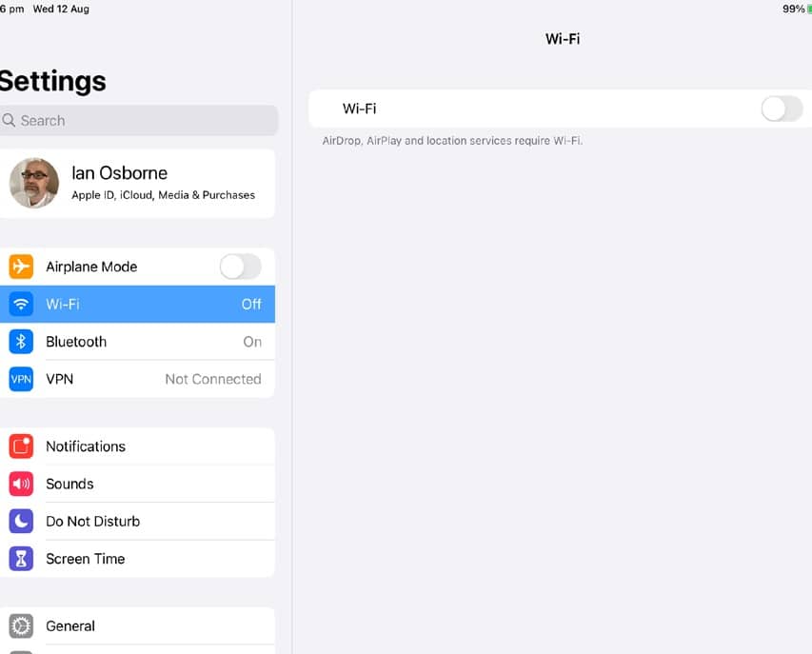This screenshot has height=654, width=812.
Task: Open Bluetooth settings showing On
Action: (x=137, y=342)
